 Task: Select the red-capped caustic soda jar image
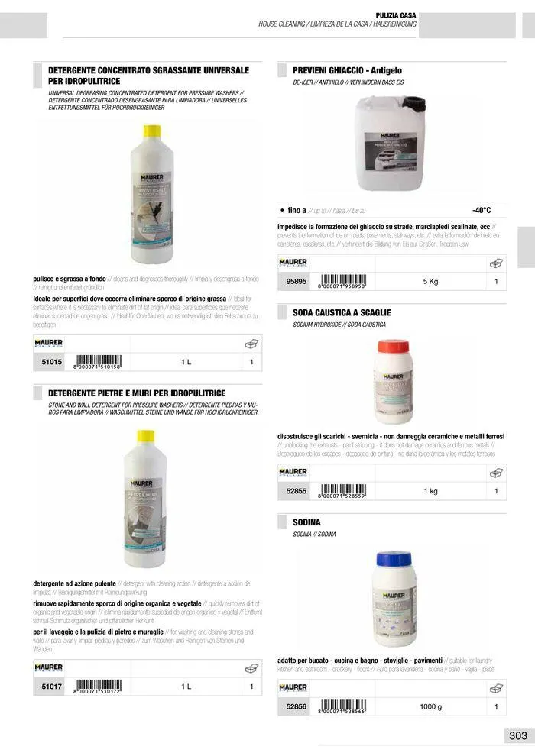click(x=393, y=382)
